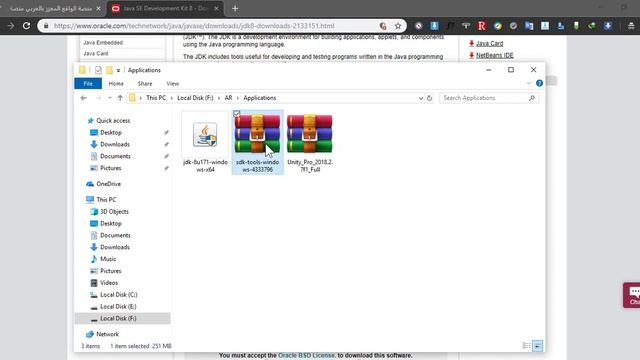Open the Share ribbon tab

pos(145,84)
